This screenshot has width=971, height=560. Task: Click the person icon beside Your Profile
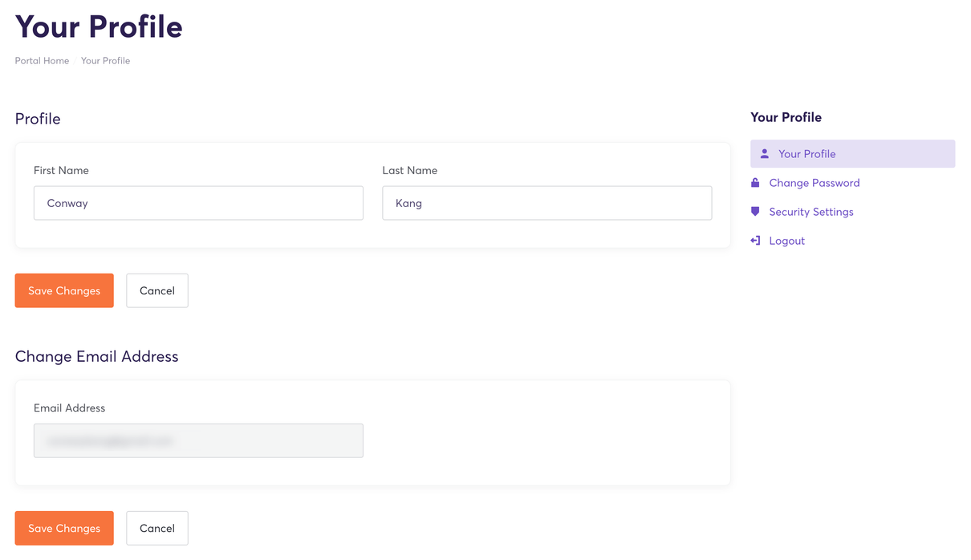pos(764,154)
